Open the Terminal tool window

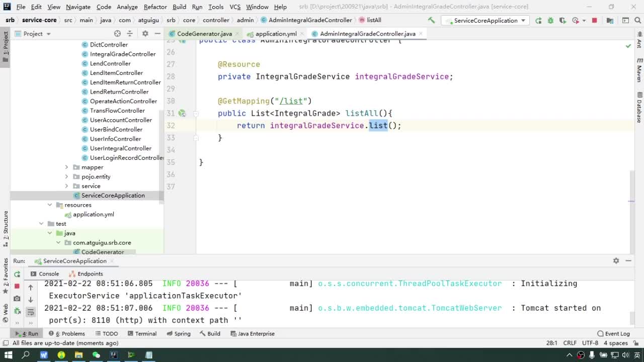pyautogui.click(x=142, y=333)
